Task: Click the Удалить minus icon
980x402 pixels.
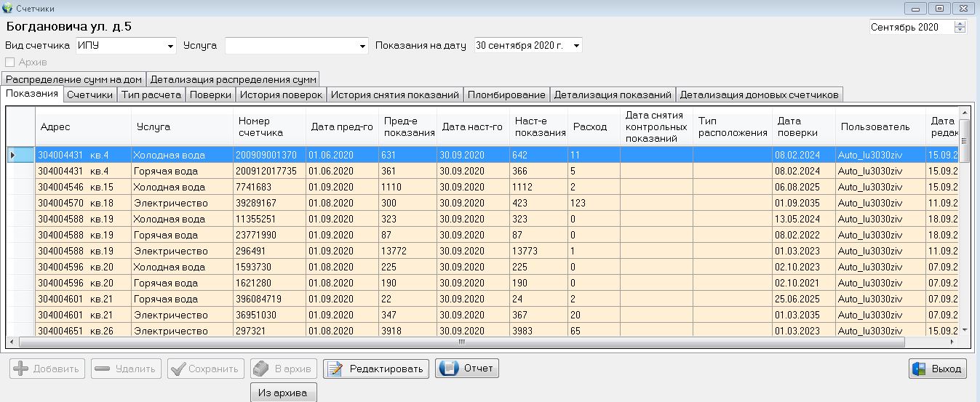Action: click(102, 369)
